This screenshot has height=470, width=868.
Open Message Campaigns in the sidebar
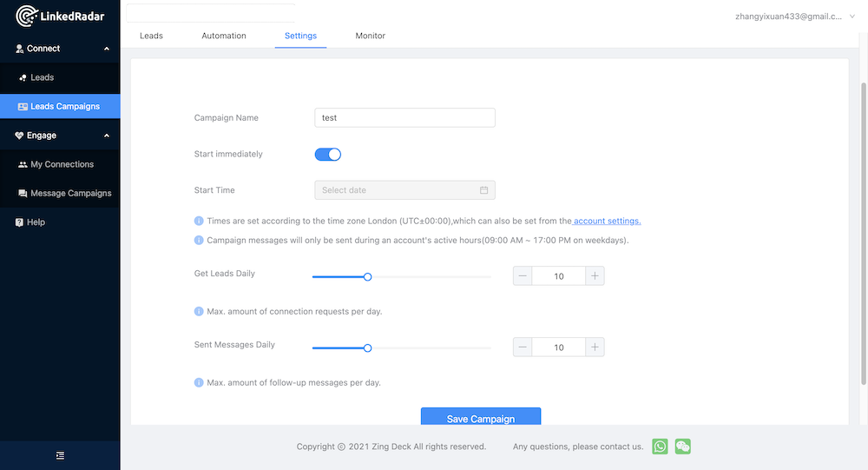60,193
